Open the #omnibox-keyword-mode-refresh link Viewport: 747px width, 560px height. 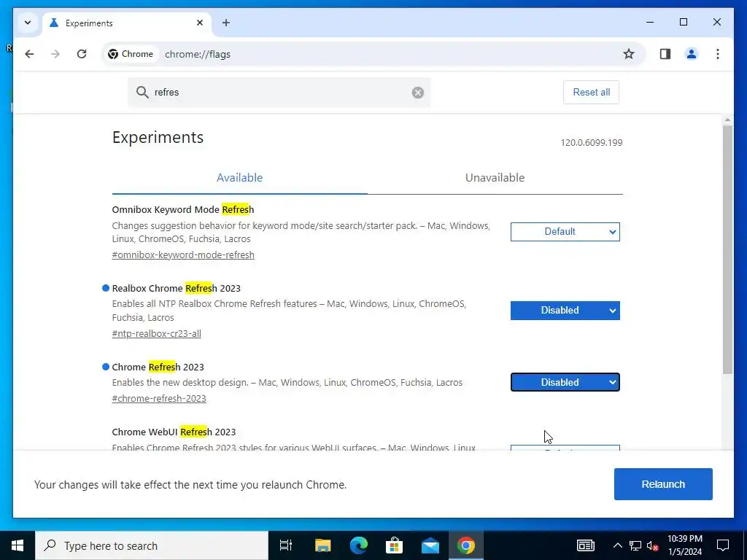pos(183,254)
